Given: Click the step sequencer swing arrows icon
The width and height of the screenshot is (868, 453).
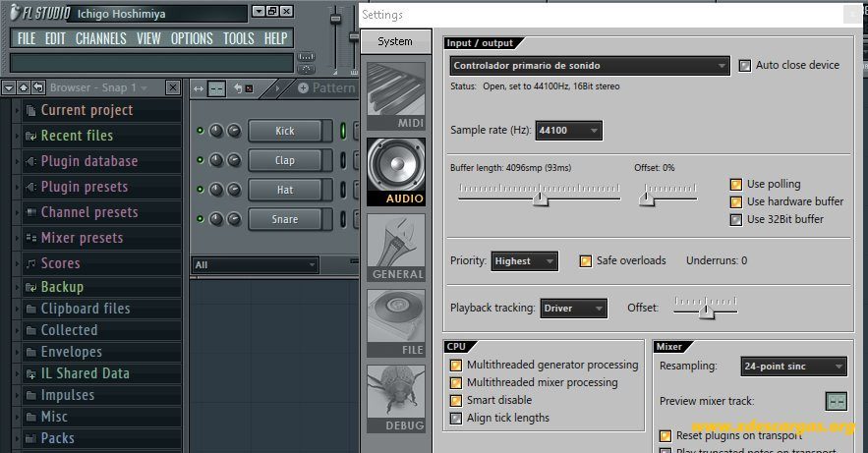Looking at the screenshot, I should tap(199, 88).
